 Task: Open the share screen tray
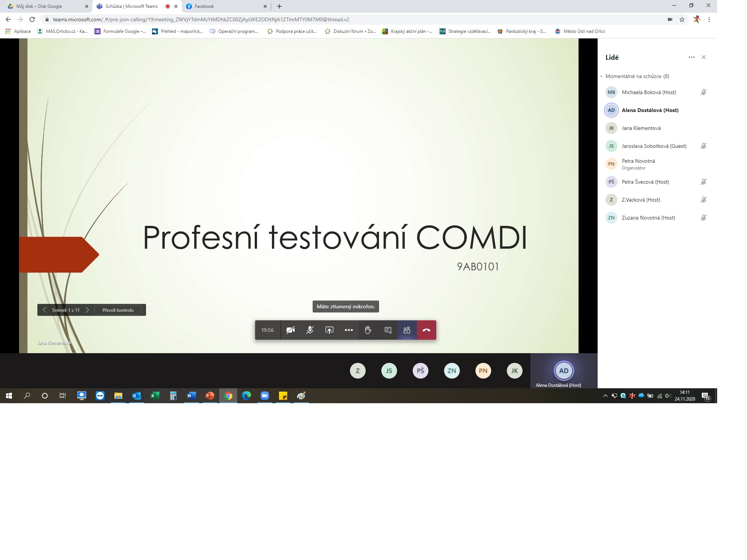(x=329, y=330)
